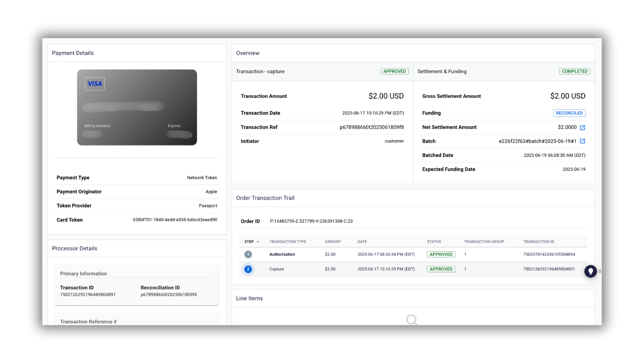This screenshot has width=644, height=363.
Task: Click batch value e226f22f63#batch#2025-06-19#1
Action: coord(538,141)
